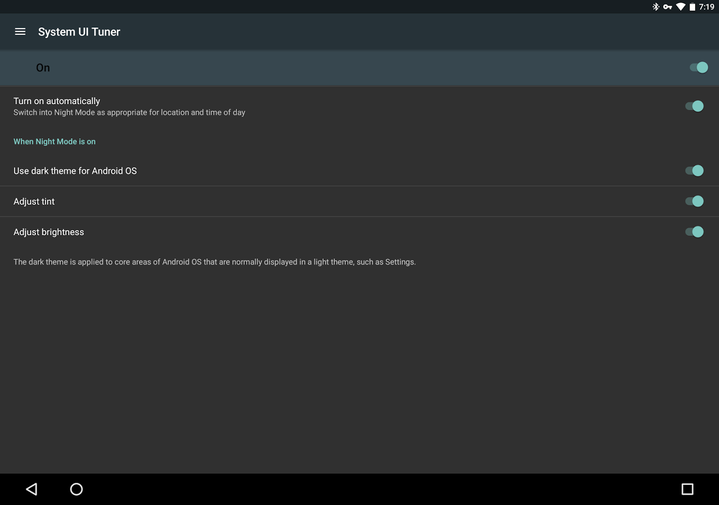Disable the Turn on automatically switch
Screen dimensions: 719x505
694,106
